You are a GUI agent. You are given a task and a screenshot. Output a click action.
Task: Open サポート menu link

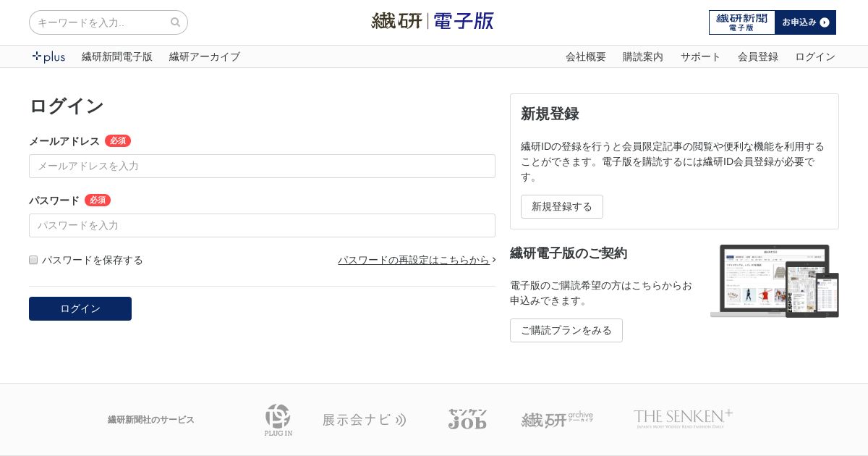click(x=700, y=56)
